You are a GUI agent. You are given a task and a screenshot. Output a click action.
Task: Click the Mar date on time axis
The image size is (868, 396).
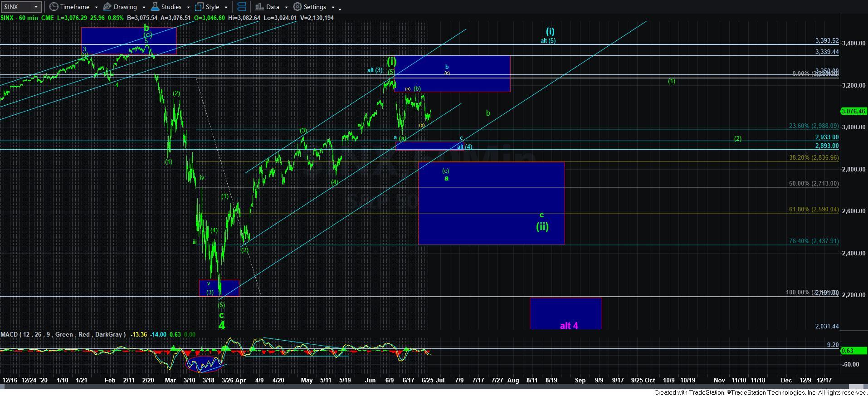pyautogui.click(x=170, y=380)
